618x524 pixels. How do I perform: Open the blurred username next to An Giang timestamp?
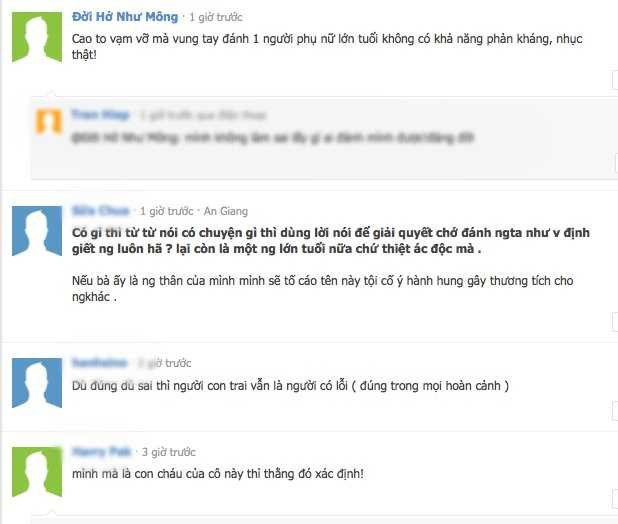point(101,211)
